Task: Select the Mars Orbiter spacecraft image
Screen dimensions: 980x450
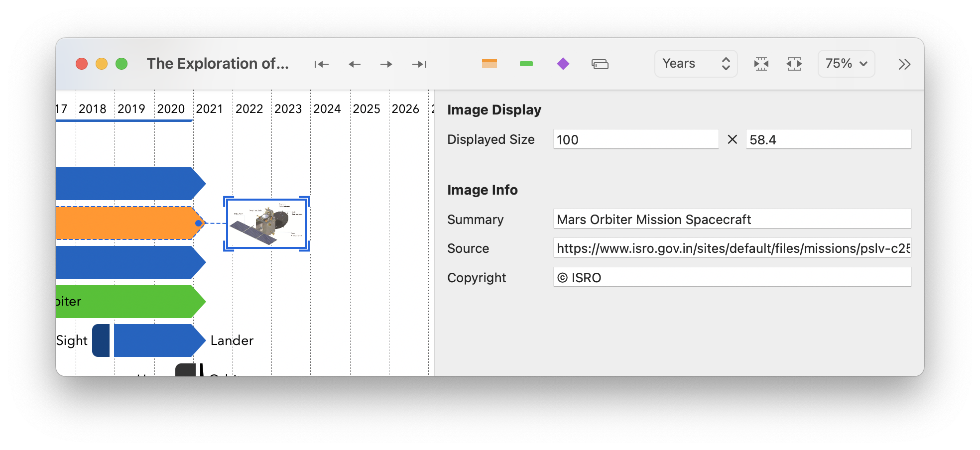Action: coord(266,224)
